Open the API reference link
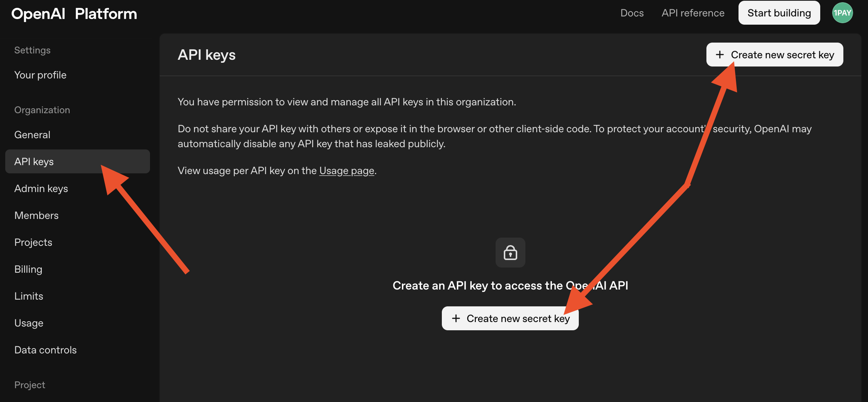The image size is (868, 402). tap(693, 13)
